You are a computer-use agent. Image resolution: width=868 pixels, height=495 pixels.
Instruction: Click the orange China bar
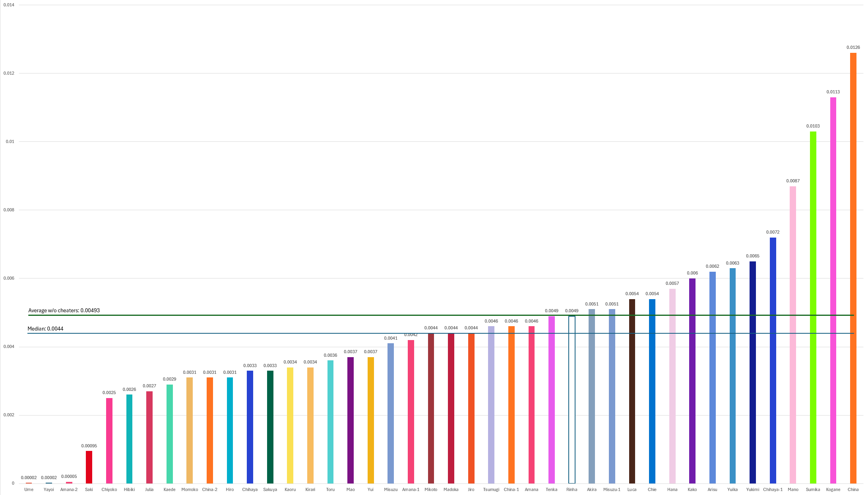coord(853,268)
